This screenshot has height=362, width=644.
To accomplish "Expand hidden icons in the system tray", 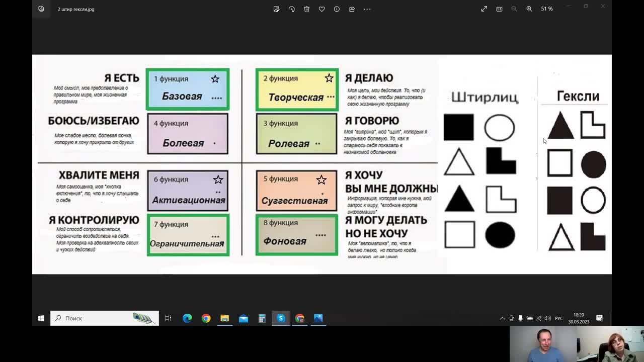I will coord(503,318).
